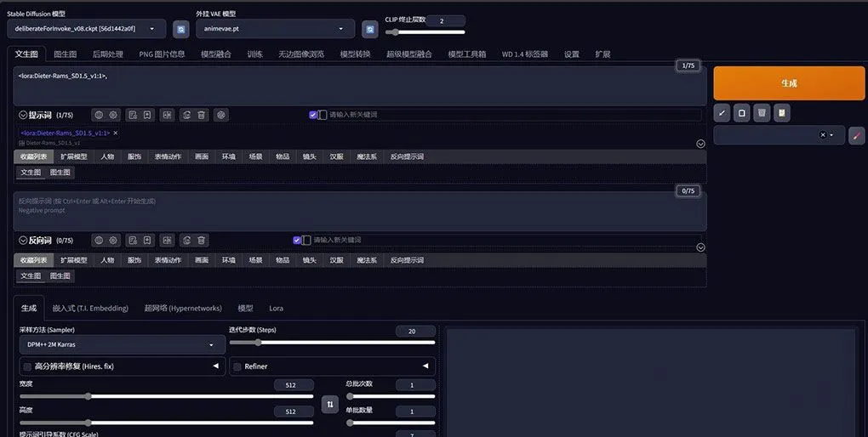The image size is (868, 437).
Task: Remove the lora:Dieter-Rams_SD1.5_v1 tag
Action: [116, 133]
